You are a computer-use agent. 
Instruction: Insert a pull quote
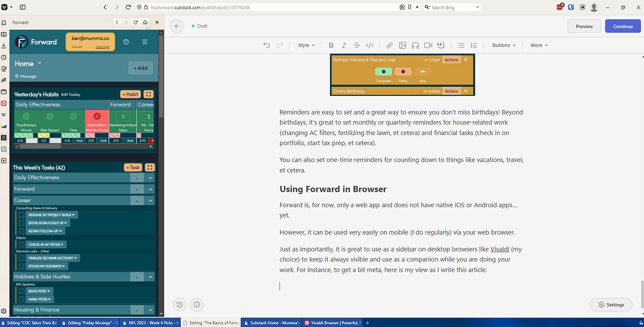point(441,45)
